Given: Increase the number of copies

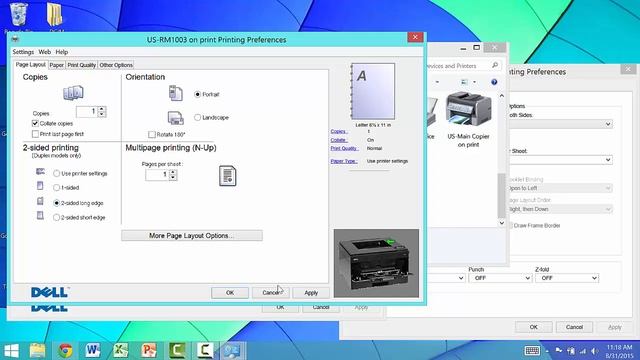Looking at the screenshot, I should click(102, 109).
